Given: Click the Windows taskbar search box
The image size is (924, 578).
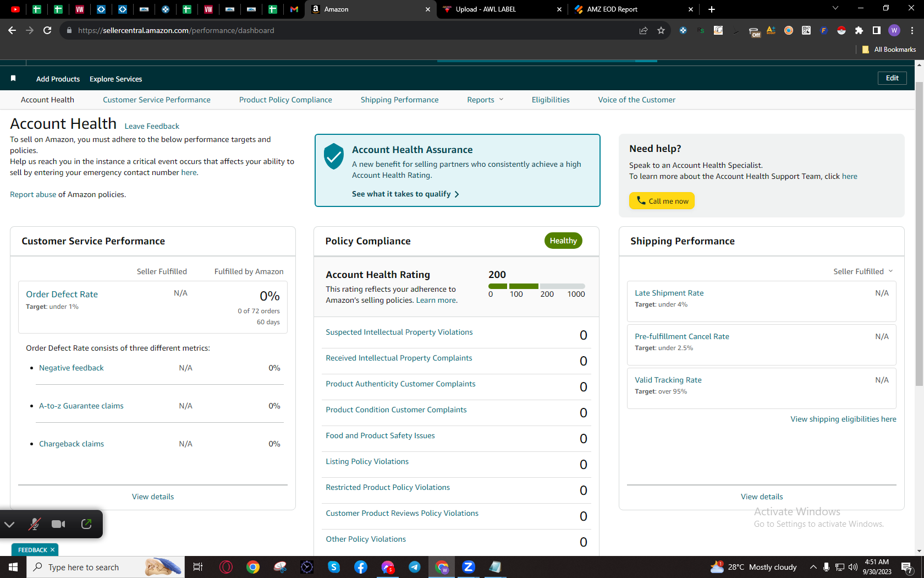Looking at the screenshot, I should click(105, 567).
